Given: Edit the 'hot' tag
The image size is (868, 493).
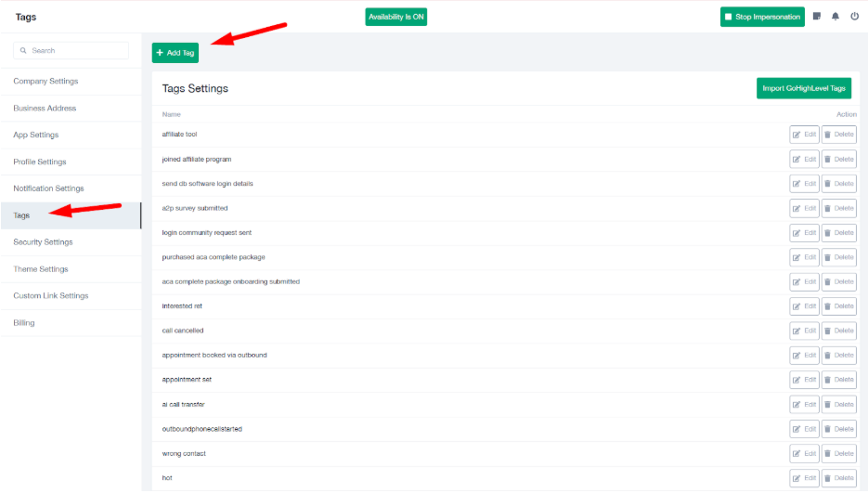Looking at the screenshot, I should click(x=804, y=478).
